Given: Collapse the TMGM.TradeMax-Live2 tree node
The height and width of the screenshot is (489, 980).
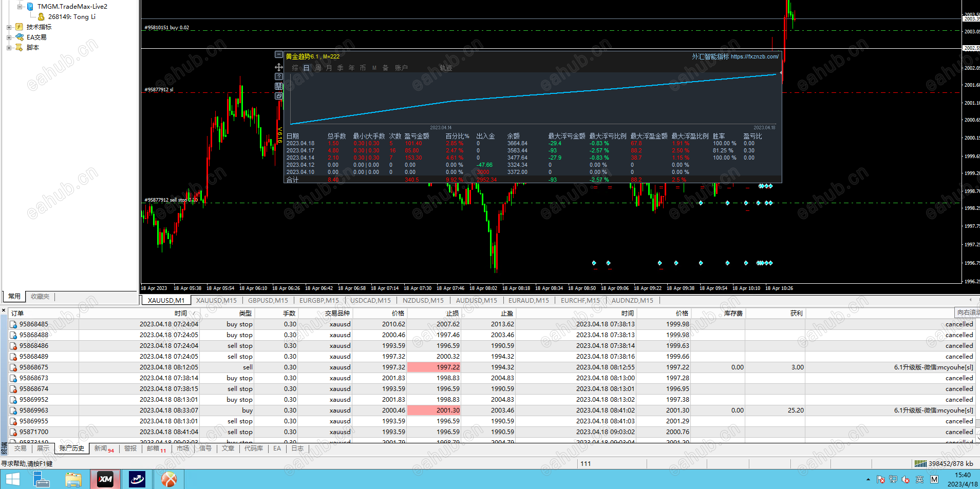Looking at the screenshot, I should [20, 7].
